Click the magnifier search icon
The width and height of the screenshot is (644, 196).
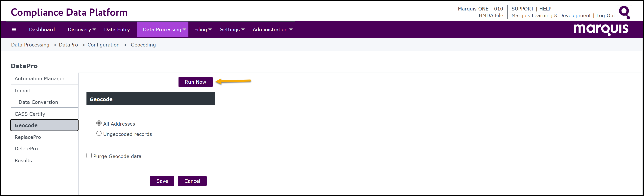point(624,12)
